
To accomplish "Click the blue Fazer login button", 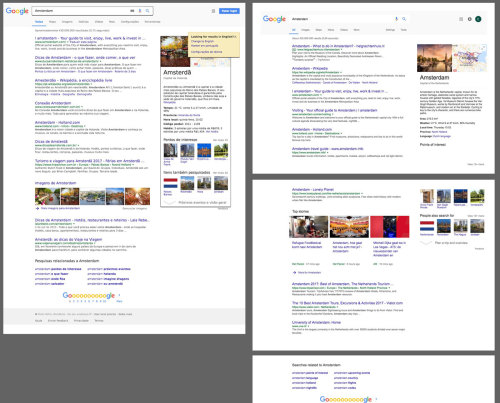I will coord(229,11).
